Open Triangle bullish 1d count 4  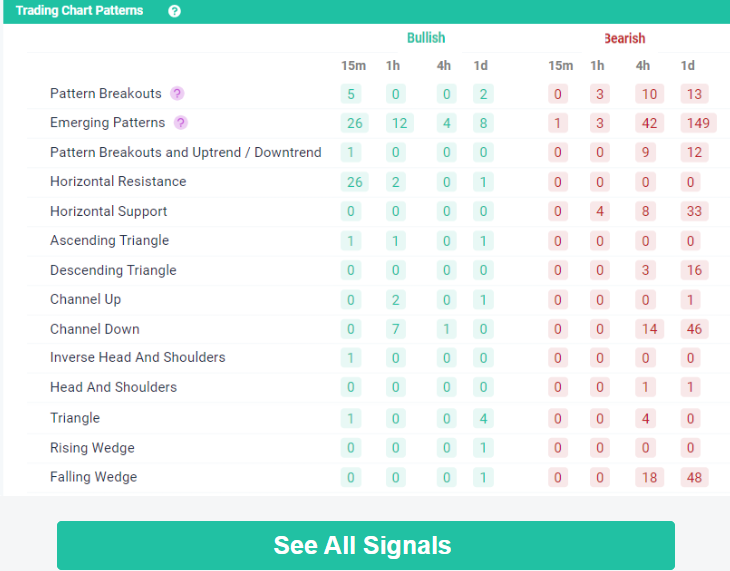[x=482, y=418]
